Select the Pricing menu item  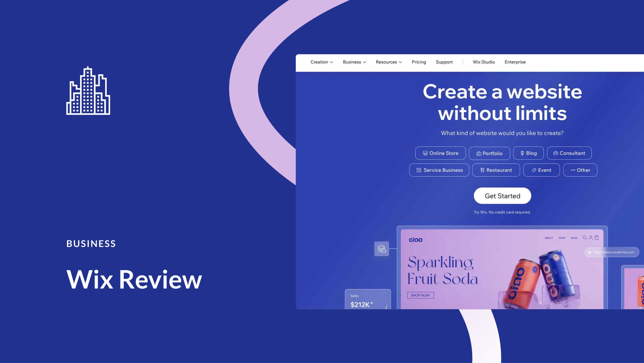point(419,62)
